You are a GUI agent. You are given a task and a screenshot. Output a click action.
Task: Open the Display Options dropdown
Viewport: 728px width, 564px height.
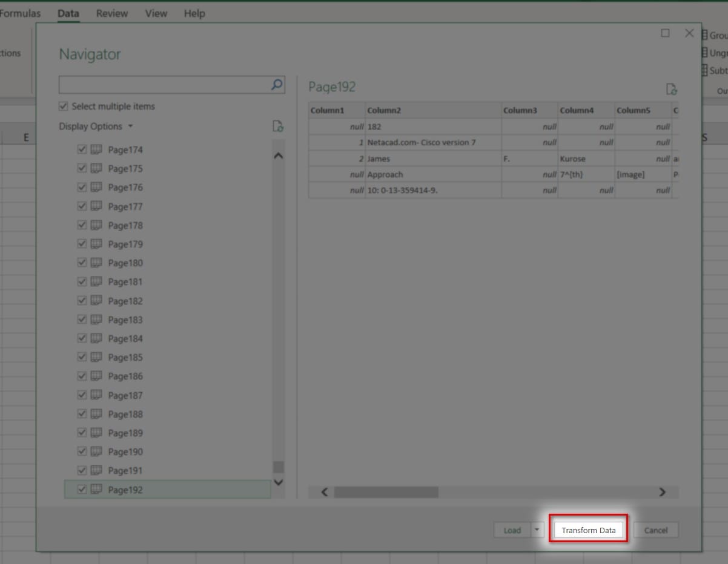(96, 126)
